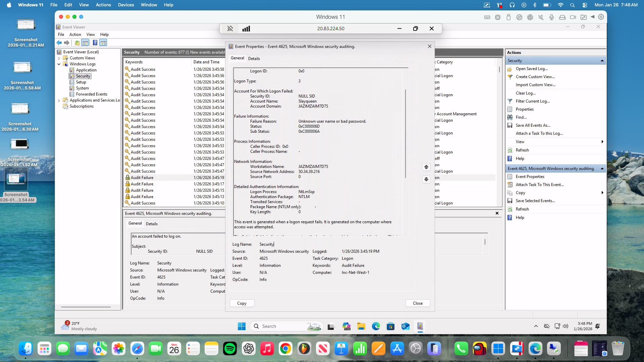The width and height of the screenshot is (644, 362).
Task: Click Filter Current Log funnel icon
Action: 510,101
